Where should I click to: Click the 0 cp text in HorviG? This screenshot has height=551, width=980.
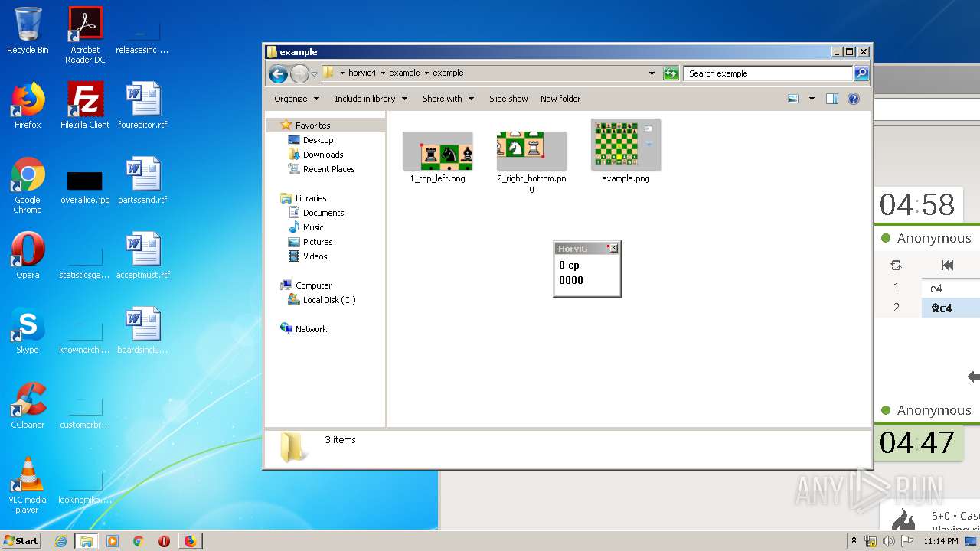(569, 266)
